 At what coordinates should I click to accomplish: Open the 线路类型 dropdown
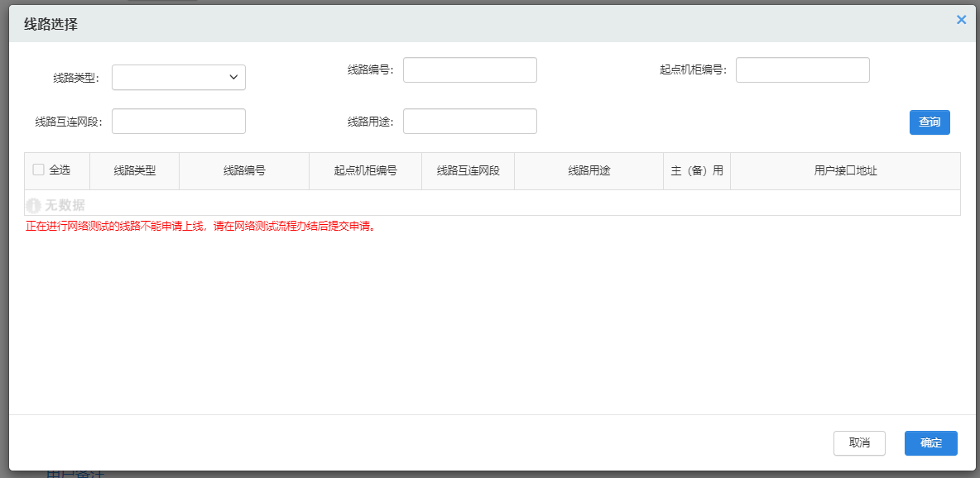179,78
